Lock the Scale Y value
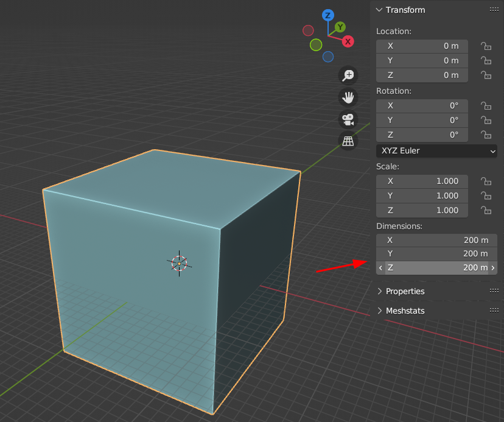Viewport: 504px width, 422px height. (486, 196)
